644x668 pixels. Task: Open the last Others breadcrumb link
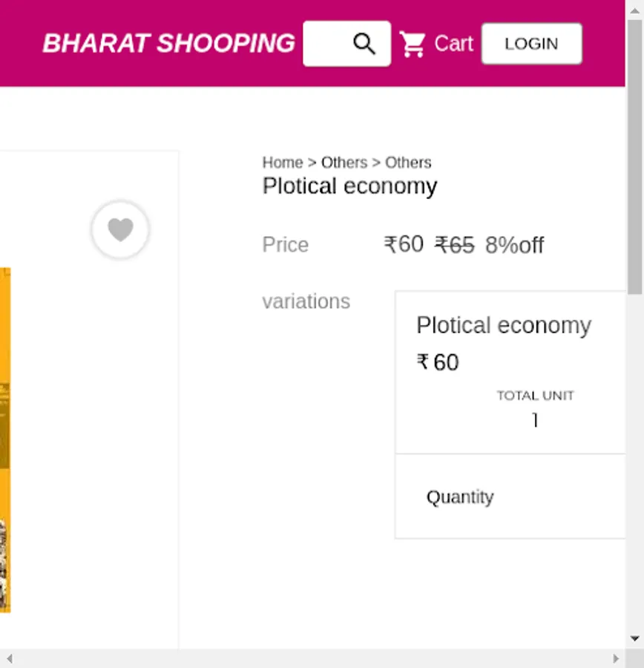[x=408, y=163]
